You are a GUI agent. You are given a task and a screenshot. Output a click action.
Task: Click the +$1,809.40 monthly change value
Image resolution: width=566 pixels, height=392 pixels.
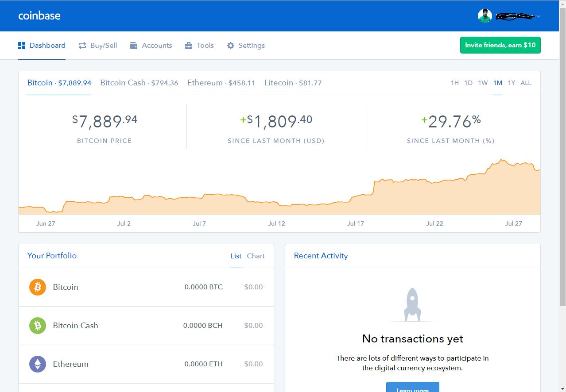point(276,121)
